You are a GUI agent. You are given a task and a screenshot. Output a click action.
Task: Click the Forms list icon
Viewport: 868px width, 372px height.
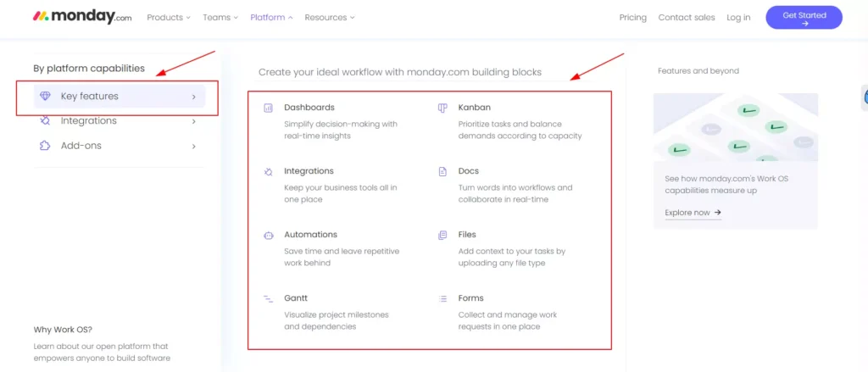[x=442, y=299]
